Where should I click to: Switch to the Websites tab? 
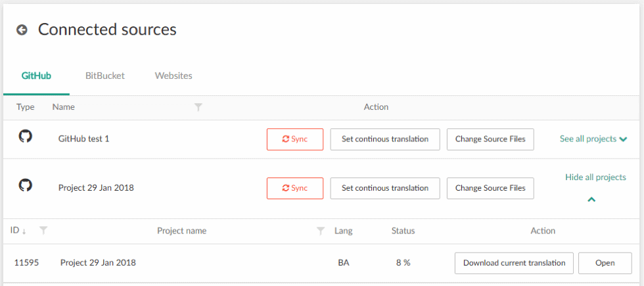173,76
